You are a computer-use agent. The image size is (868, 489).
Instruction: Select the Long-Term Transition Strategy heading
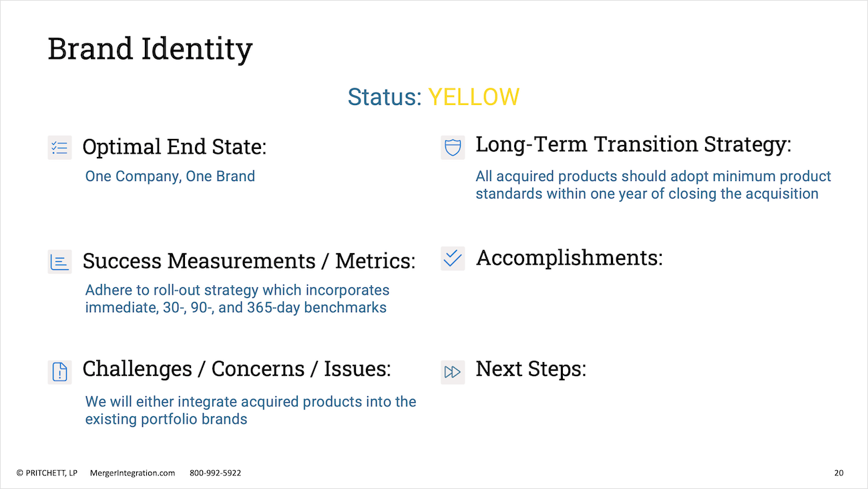[x=633, y=144]
